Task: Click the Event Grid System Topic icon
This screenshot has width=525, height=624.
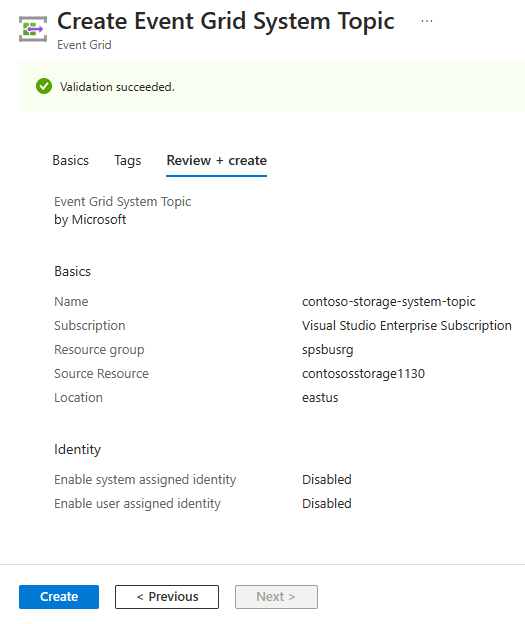Action: point(33,29)
